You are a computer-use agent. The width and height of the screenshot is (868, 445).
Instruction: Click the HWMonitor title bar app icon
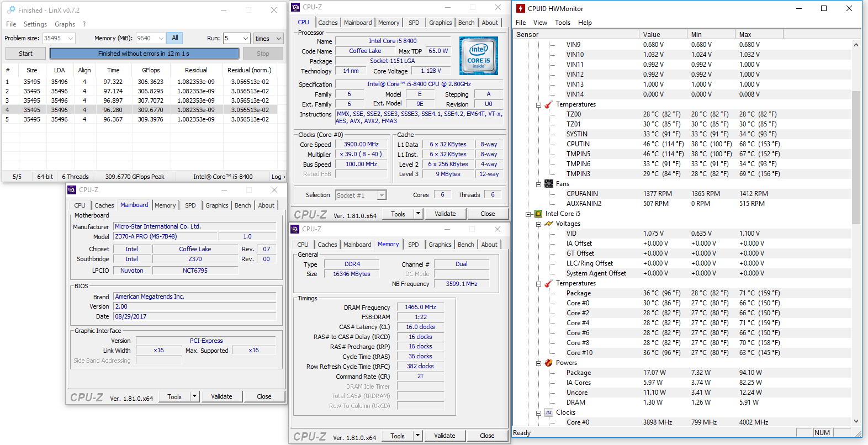tap(520, 8)
